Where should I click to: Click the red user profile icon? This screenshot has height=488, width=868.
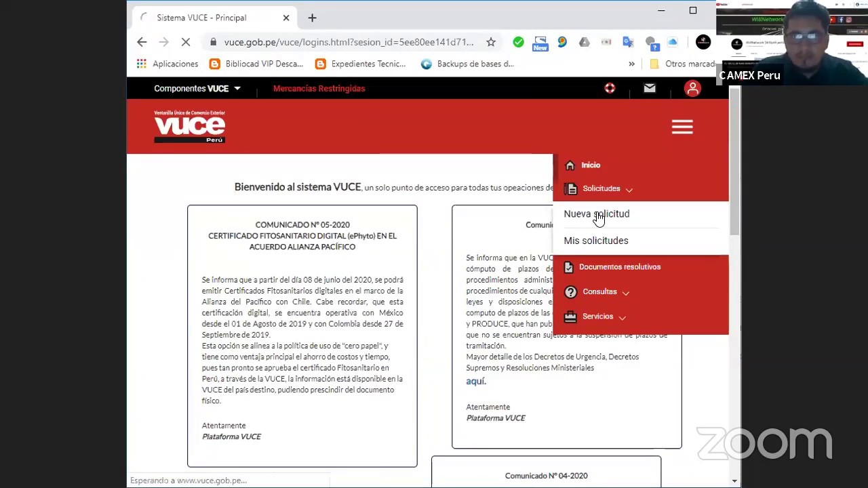(692, 88)
